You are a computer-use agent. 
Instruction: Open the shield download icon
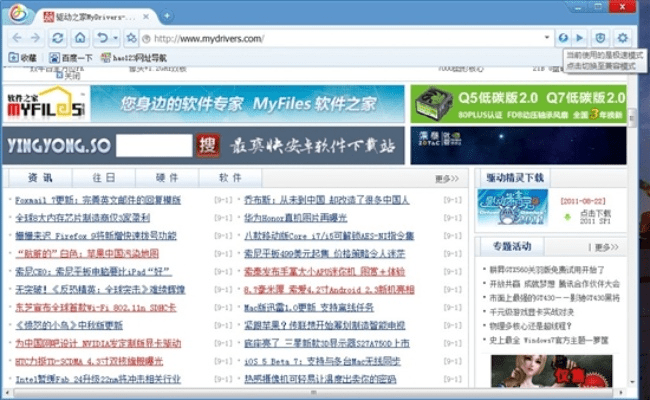pyautogui.click(x=600, y=38)
